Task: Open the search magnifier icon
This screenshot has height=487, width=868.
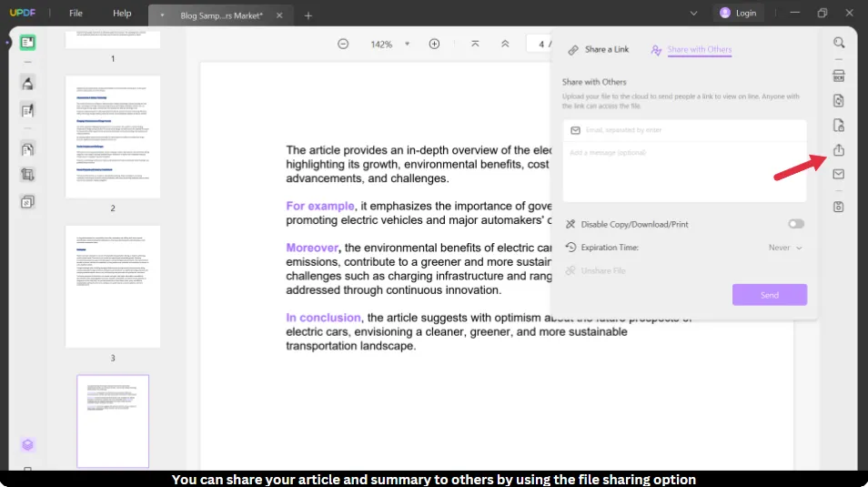Action: click(839, 43)
